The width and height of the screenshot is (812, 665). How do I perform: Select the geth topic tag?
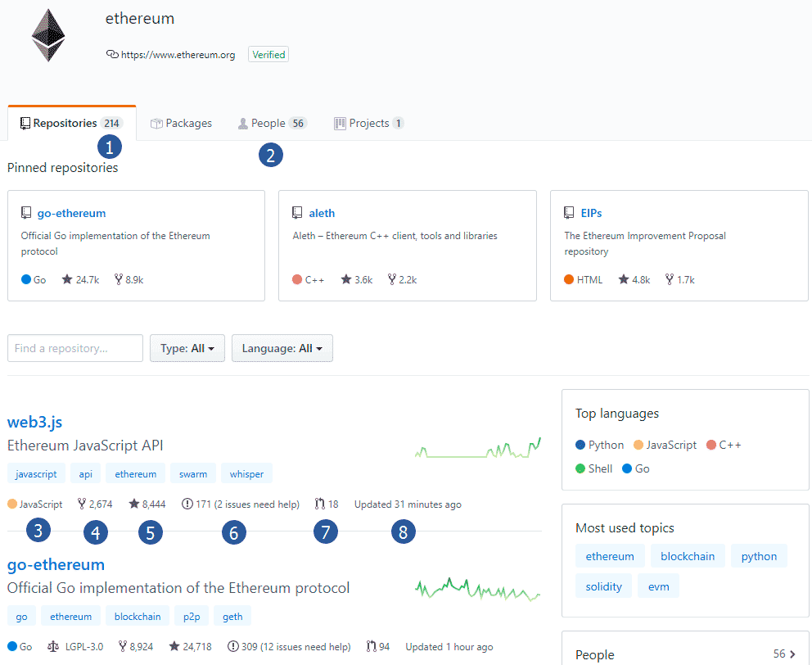232,617
